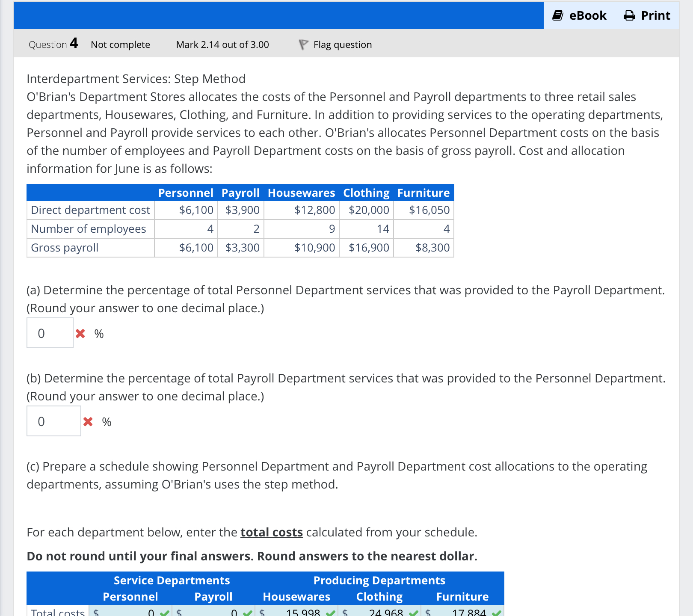Click the Flag question link
The height and width of the screenshot is (616, 693).
(x=342, y=44)
